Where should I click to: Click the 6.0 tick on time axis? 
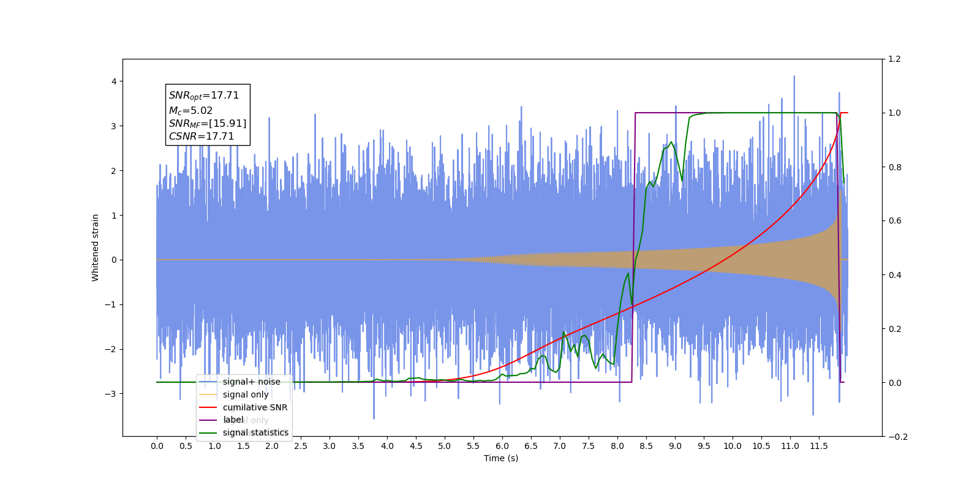[x=502, y=446]
